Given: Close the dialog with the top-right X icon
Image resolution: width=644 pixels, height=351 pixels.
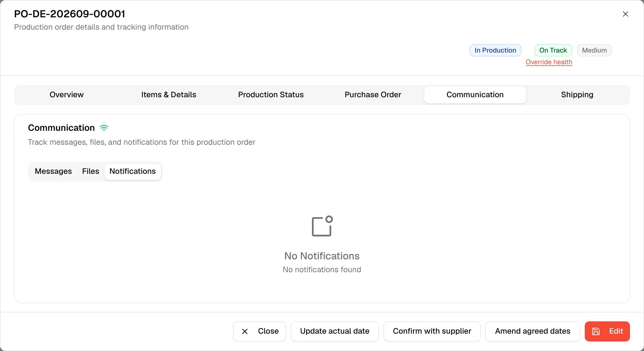Looking at the screenshot, I should [x=626, y=14].
